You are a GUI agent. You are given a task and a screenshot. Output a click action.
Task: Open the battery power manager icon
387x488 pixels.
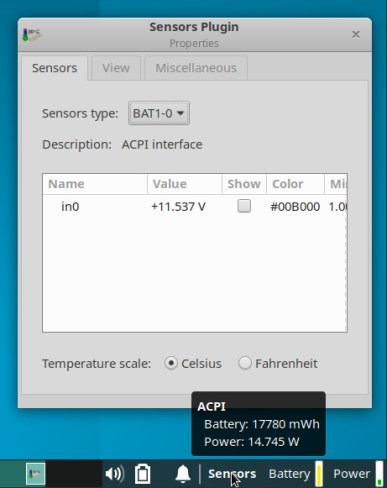tap(143, 474)
